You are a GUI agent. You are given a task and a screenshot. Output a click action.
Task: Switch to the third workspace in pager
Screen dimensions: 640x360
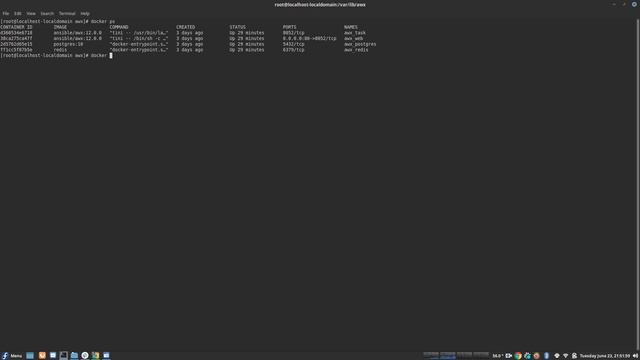click(x=464, y=356)
